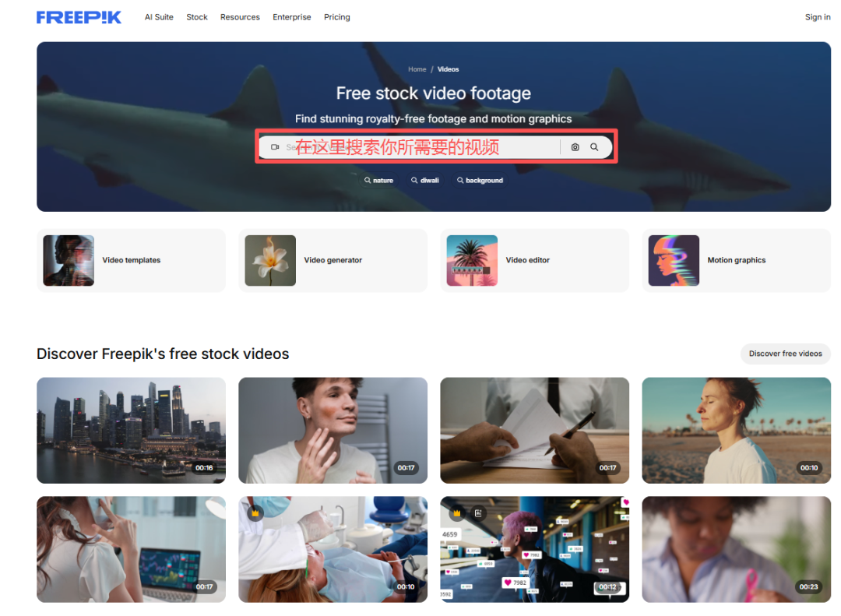Screen dimensions: 841x616
Task: Click Sign in
Action: tap(818, 17)
